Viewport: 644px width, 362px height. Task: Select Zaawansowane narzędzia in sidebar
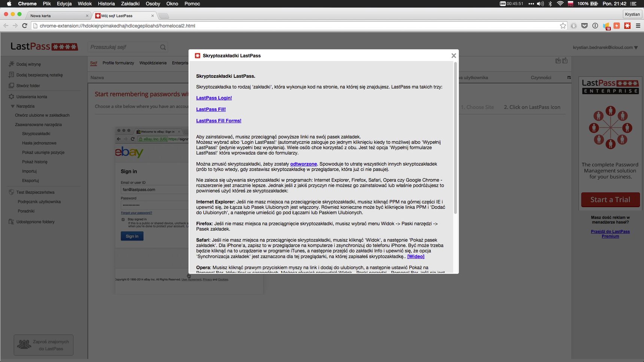38,125
